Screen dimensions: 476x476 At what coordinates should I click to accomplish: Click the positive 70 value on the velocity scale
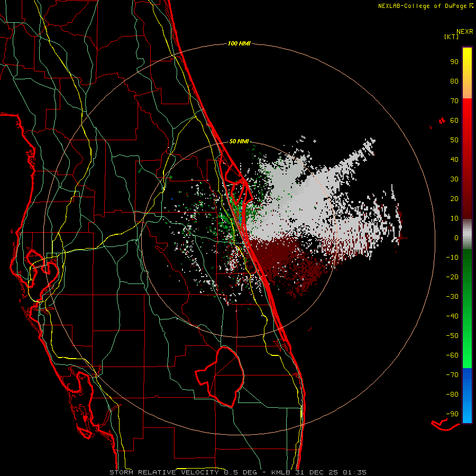454,101
